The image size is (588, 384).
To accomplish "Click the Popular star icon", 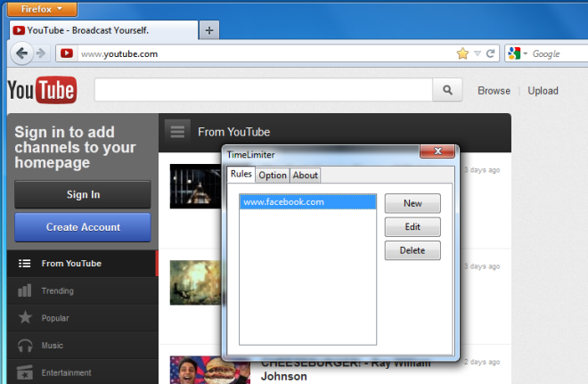I will 25,317.
